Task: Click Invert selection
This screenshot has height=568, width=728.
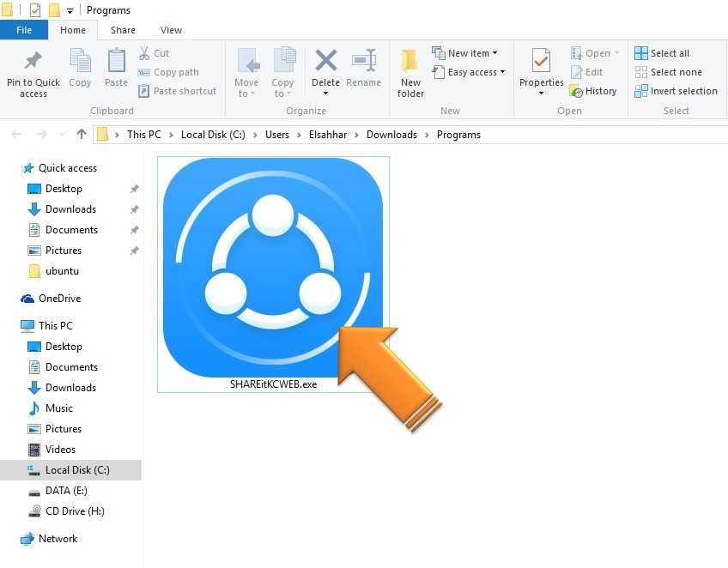Action: (676, 91)
